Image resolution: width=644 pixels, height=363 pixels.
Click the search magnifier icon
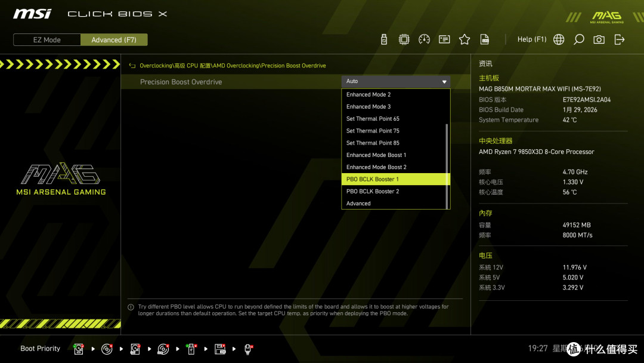(578, 39)
